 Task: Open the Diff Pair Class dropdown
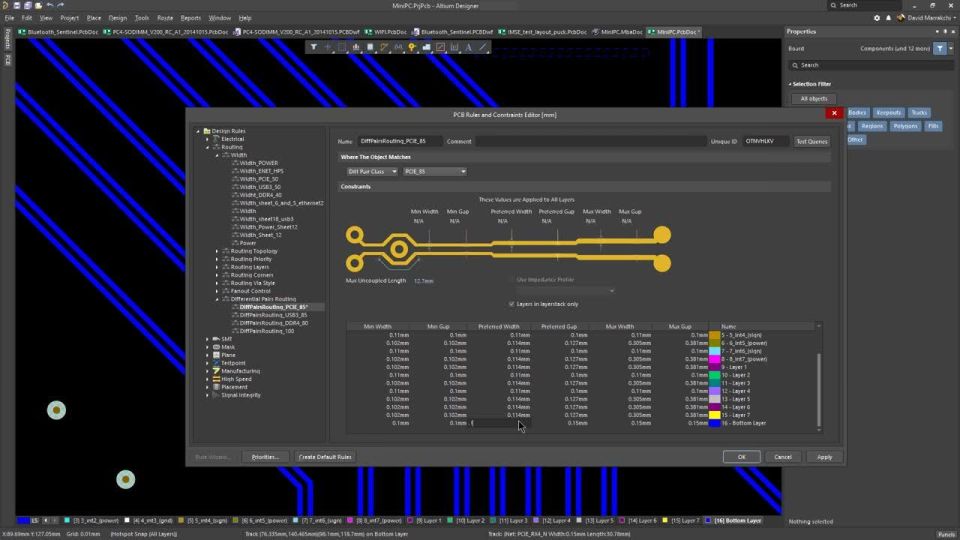coord(372,171)
